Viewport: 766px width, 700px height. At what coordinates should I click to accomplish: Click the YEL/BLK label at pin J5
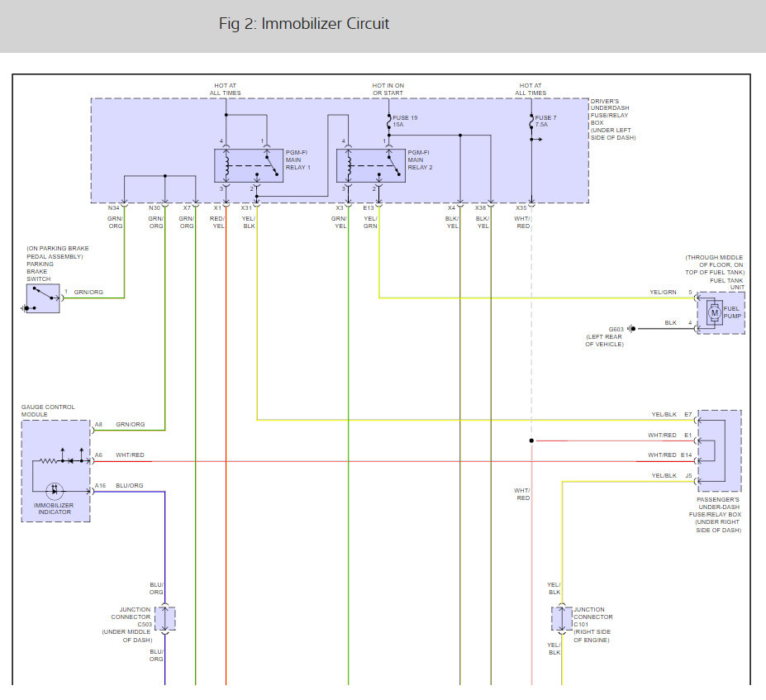point(664,475)
